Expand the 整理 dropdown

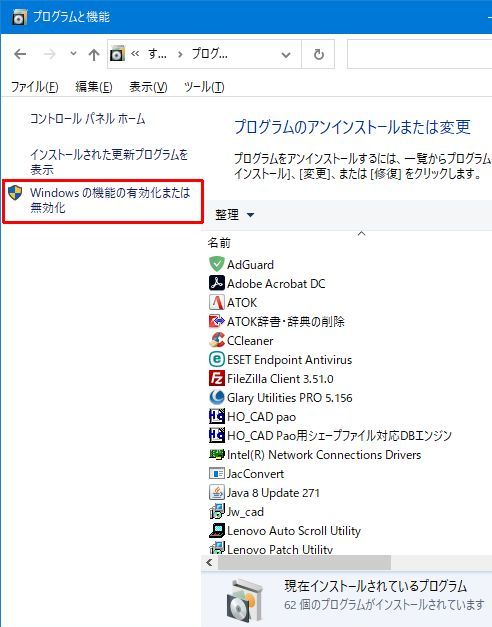(234, 215)
